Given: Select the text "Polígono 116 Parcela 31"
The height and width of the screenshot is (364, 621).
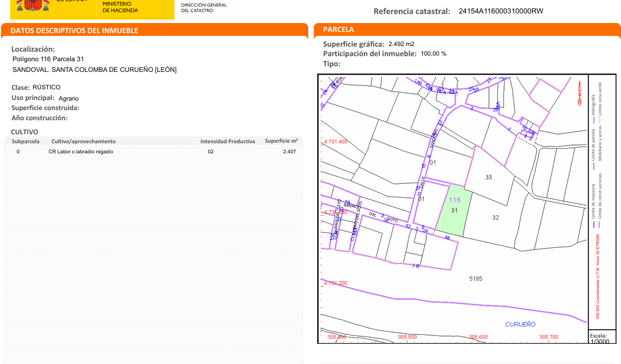Looking at the screenshot, I should click(x=48, y=59).
